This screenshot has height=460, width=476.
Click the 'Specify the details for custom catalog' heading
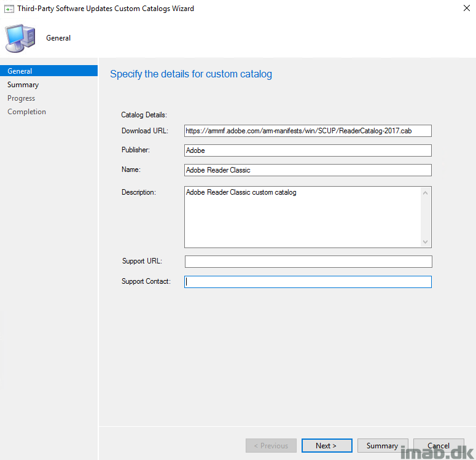191,74
